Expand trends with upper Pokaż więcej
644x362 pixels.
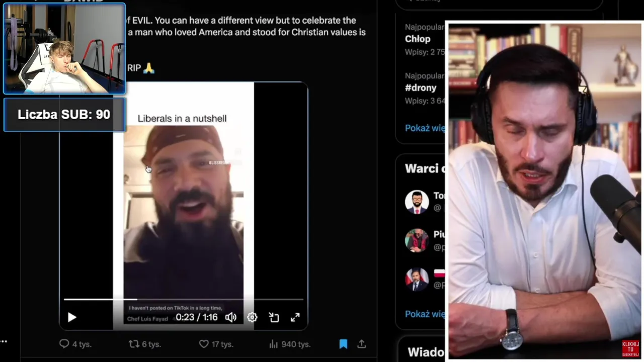click(425, 128)
